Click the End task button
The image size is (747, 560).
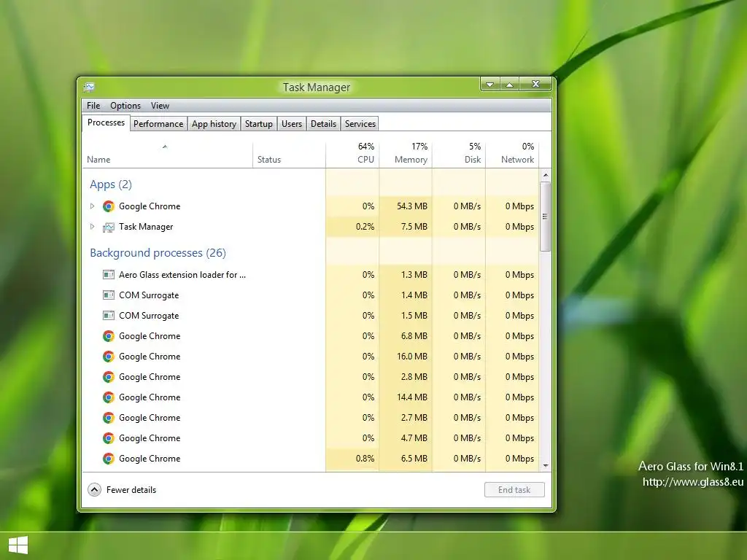point(514,490)
